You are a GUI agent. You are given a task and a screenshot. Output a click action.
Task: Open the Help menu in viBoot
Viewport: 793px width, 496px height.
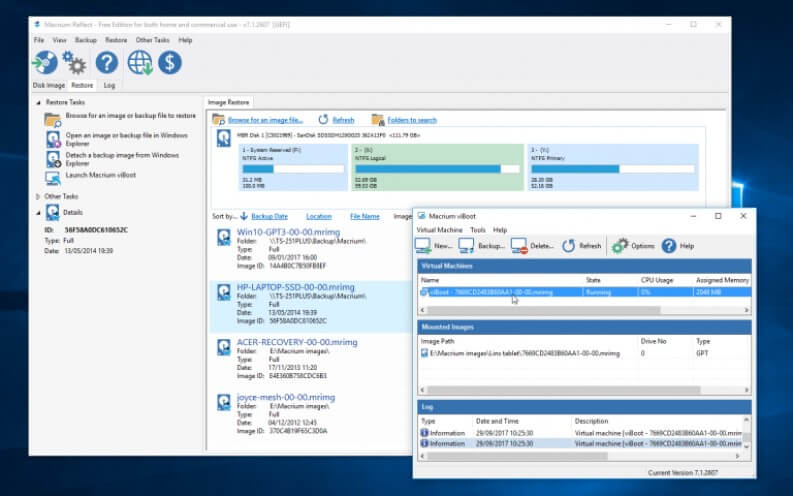click(500, 230)
